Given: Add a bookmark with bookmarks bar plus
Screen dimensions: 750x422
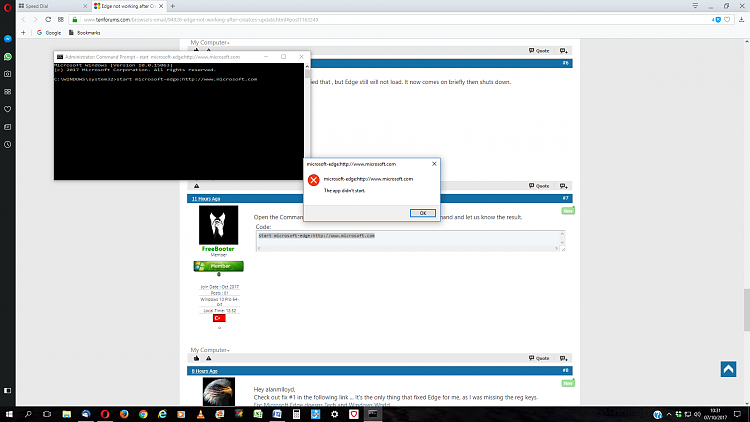Looking at the screenshot, I should click(x=23, y=33).
